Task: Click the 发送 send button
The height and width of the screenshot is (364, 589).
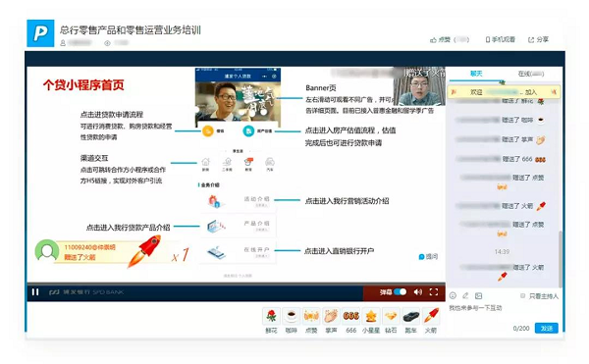Action: (x=546, y=329)
